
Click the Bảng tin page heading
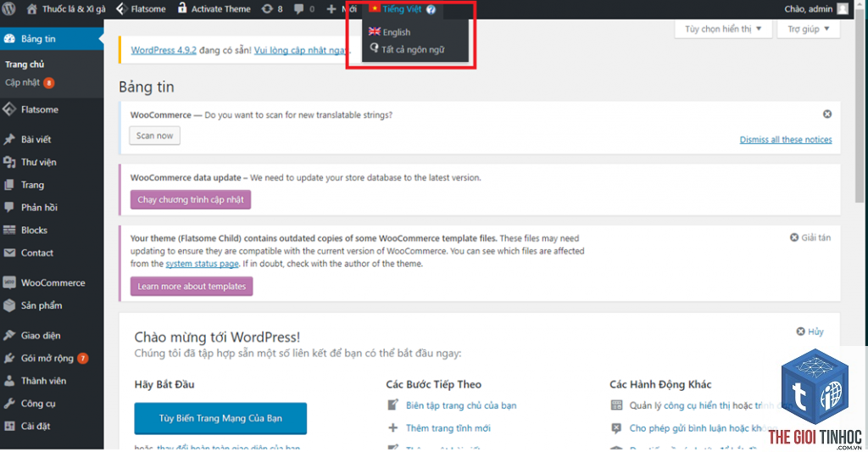coord(146,87)
